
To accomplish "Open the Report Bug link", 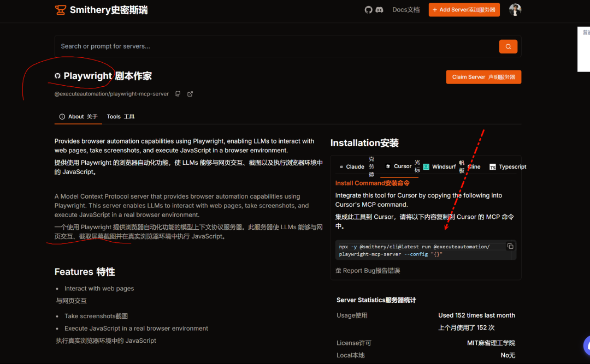I will pos(368,270).
